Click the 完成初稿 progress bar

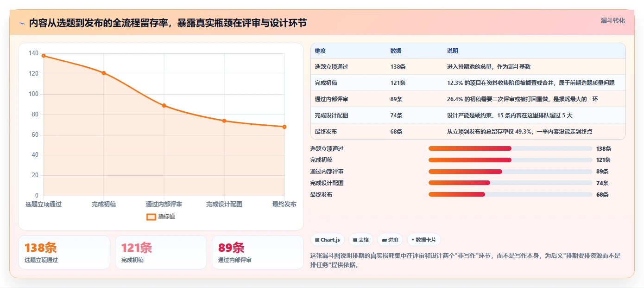point(511,160)
